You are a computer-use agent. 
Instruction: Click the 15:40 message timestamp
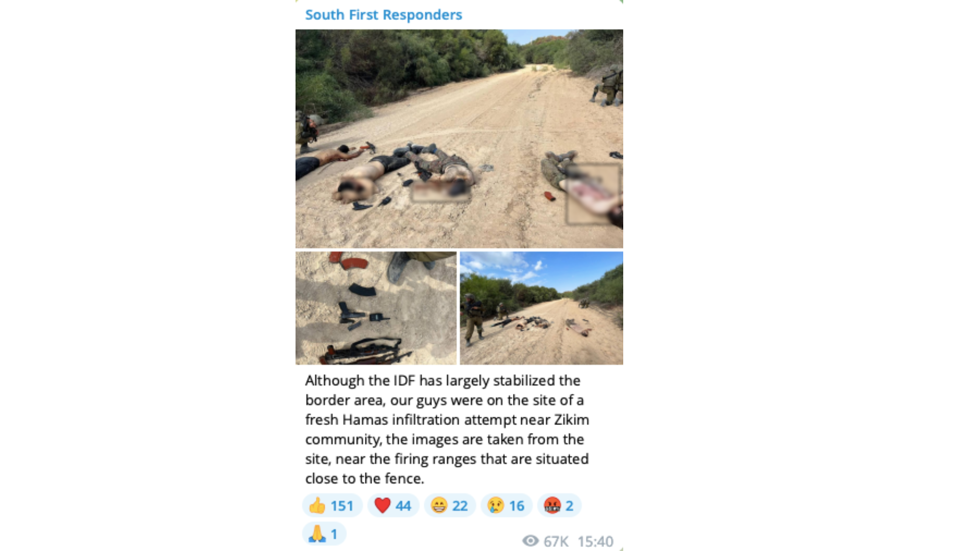pyautogui.click(x=596, y=541)
